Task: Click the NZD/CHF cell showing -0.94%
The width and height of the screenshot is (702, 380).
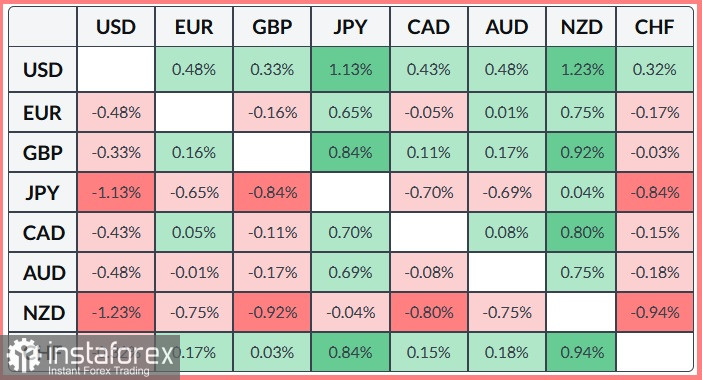Action: (655, 312)
